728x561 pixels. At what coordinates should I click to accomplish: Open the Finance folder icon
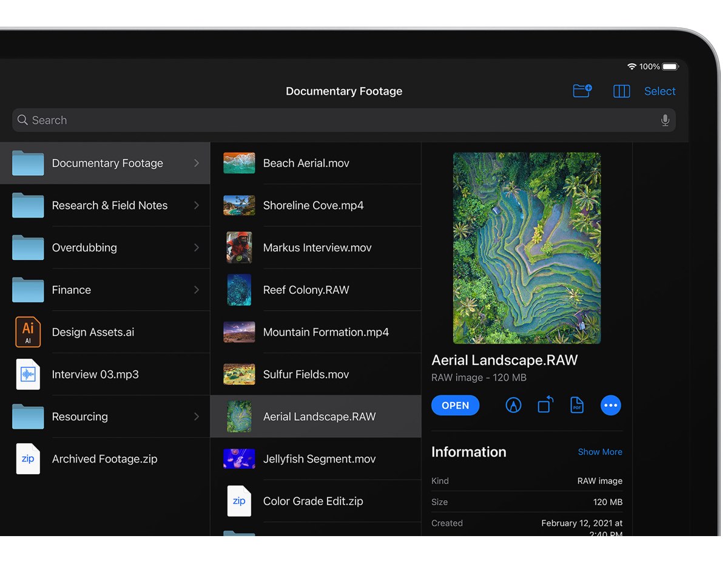point(28,290)
